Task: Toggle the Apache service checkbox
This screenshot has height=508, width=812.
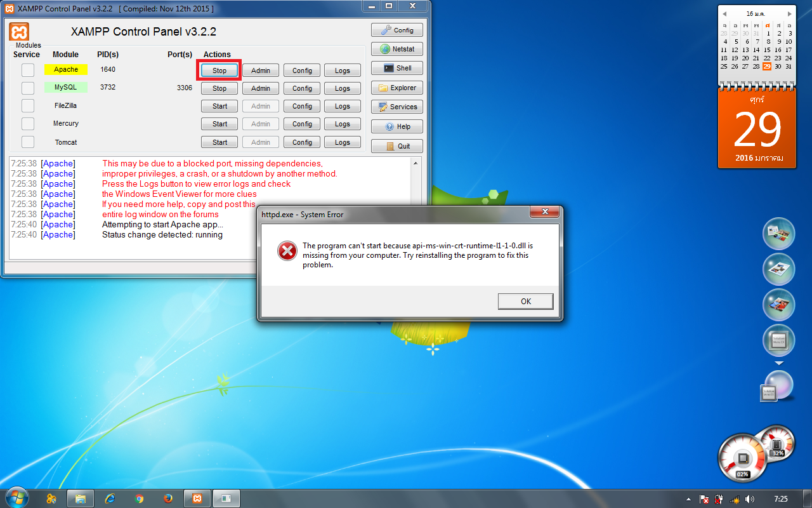Action: click(x=28, y=70)
